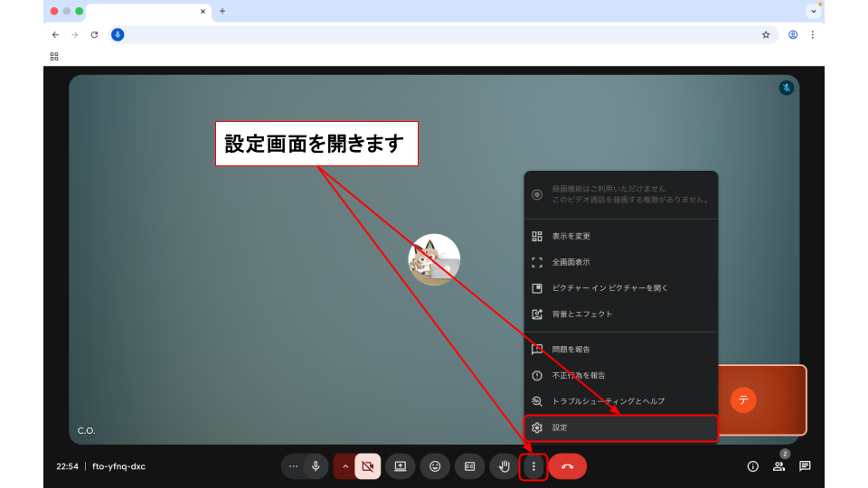This screenshot has width=868, height=488.
Task: Show the participants panel
Action: click(778, 466)
